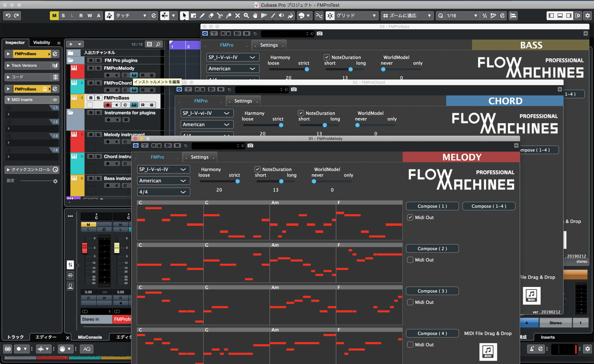Open the 4/4 time signature dropdown
The width and height of the screenshot is (594, 364).
click(163, 192)
